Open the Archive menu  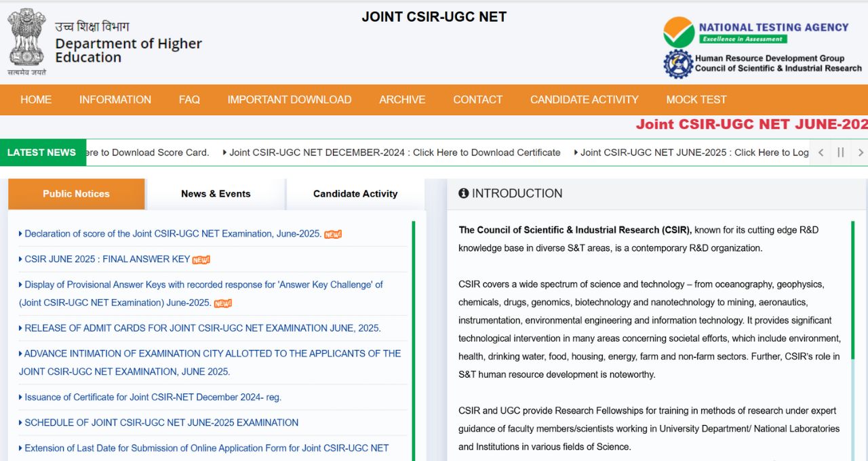402,100
